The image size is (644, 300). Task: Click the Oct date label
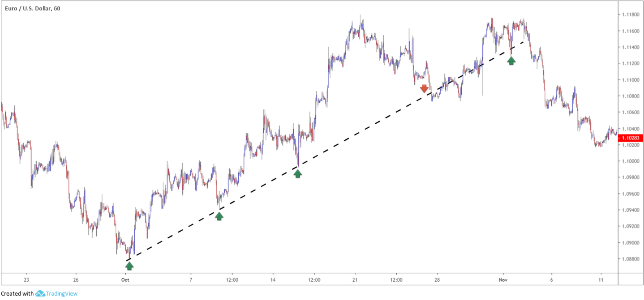click(x=125, y=280)
